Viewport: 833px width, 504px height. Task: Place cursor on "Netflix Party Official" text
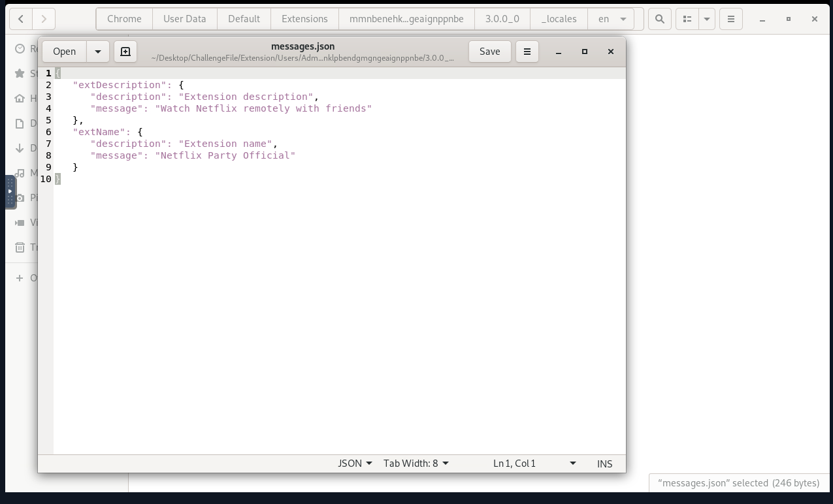tap(225, 155)
